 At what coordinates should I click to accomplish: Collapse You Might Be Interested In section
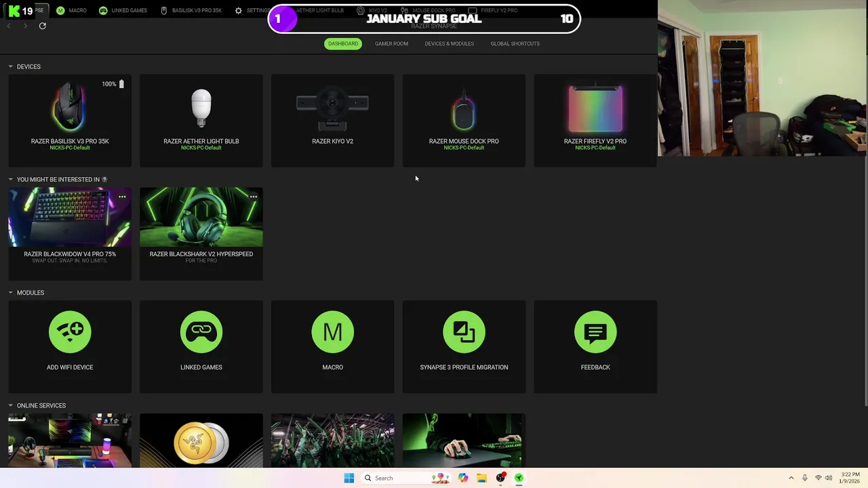[x=11, y=180]
